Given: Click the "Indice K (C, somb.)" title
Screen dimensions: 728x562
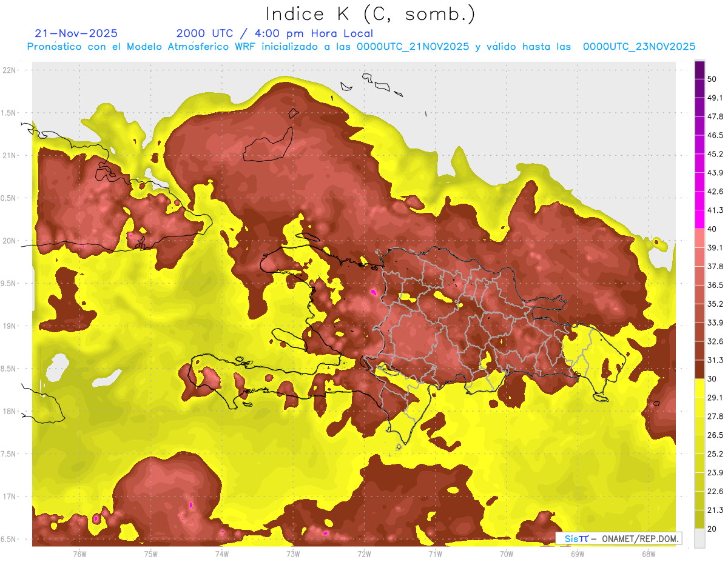Looking at the screenshot, I should click(371, 15).
